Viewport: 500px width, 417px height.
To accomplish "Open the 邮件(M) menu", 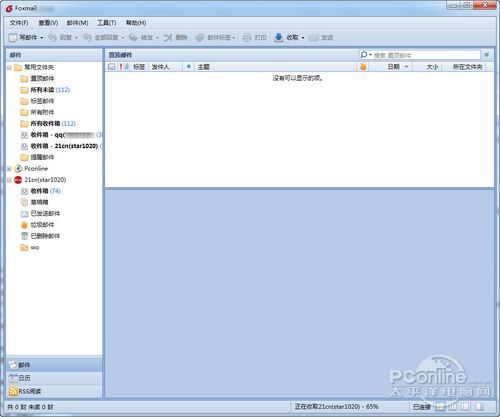I will pyautogui.click(x=77, y=23).
